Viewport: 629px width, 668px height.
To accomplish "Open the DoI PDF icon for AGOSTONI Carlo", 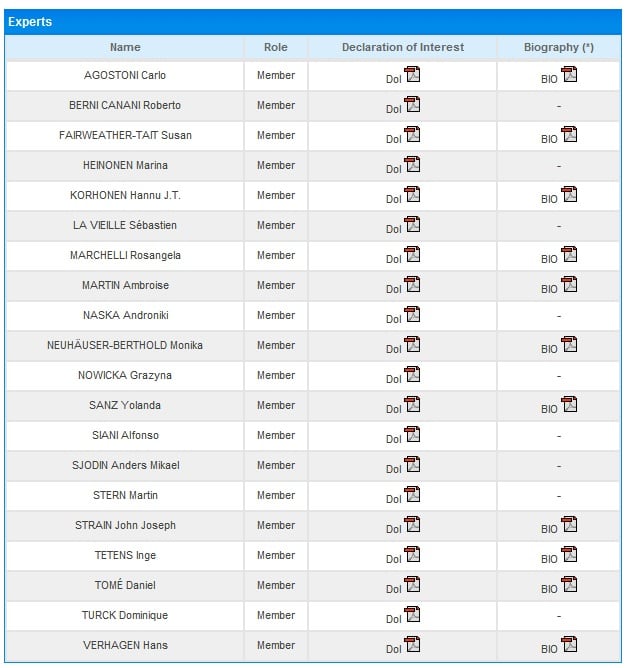I will point(412,74).
